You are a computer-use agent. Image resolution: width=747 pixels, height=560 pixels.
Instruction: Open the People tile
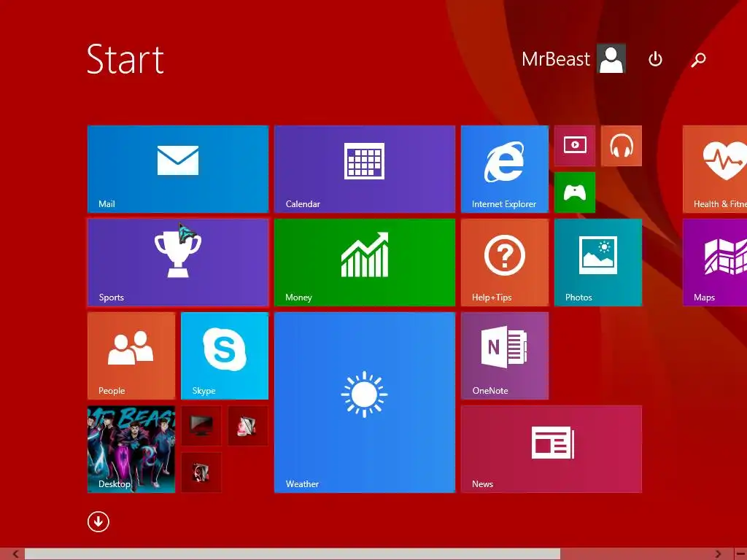click(131, 356)
